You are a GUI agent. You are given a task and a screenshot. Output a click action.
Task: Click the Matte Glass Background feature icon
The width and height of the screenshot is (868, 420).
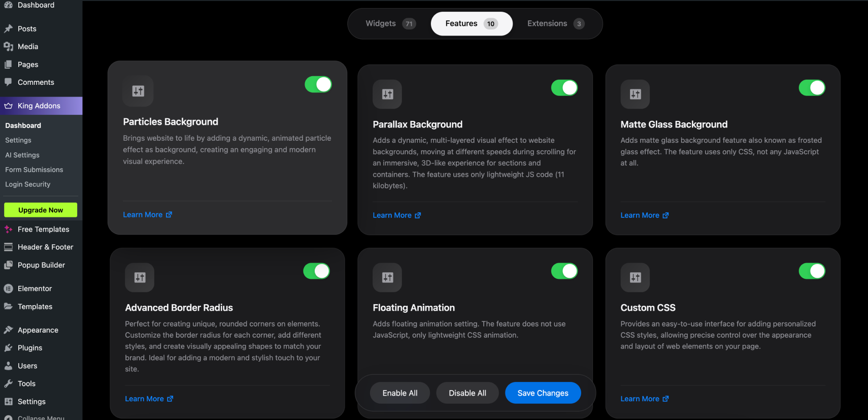click(x=635, y=94)
